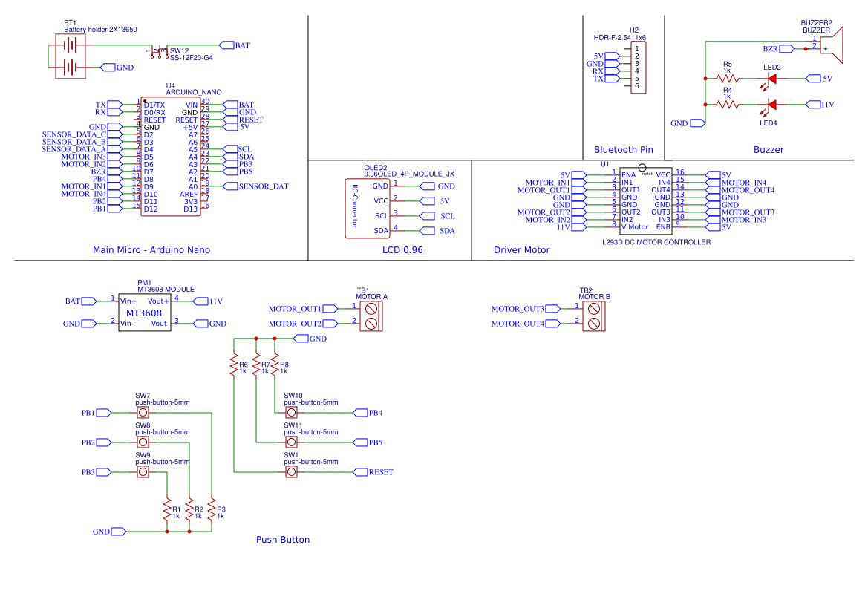Image resolution: width=868 pixels, height=614 pixels.
Task: Click the PB5 flag next to SW11
Action: (x=368, y=443)
